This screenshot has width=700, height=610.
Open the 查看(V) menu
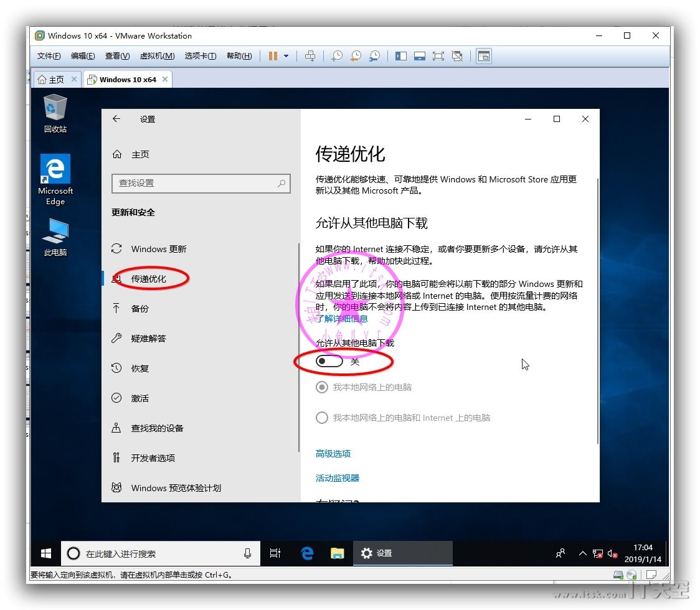coord(118,56)
